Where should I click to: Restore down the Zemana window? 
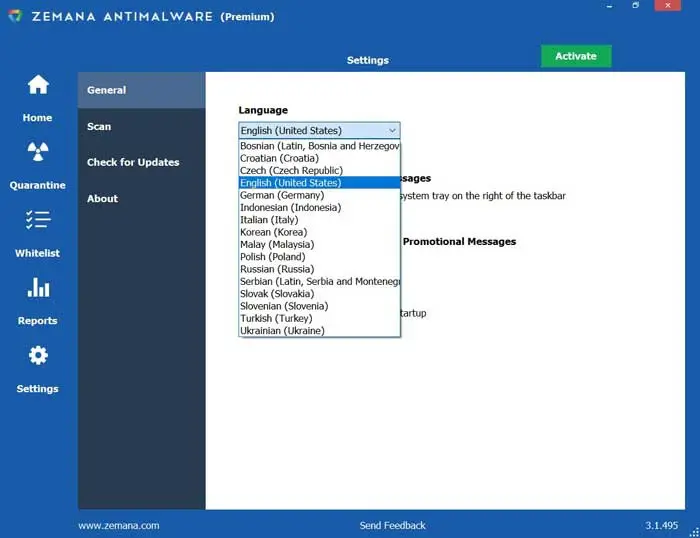pos(636,5)
